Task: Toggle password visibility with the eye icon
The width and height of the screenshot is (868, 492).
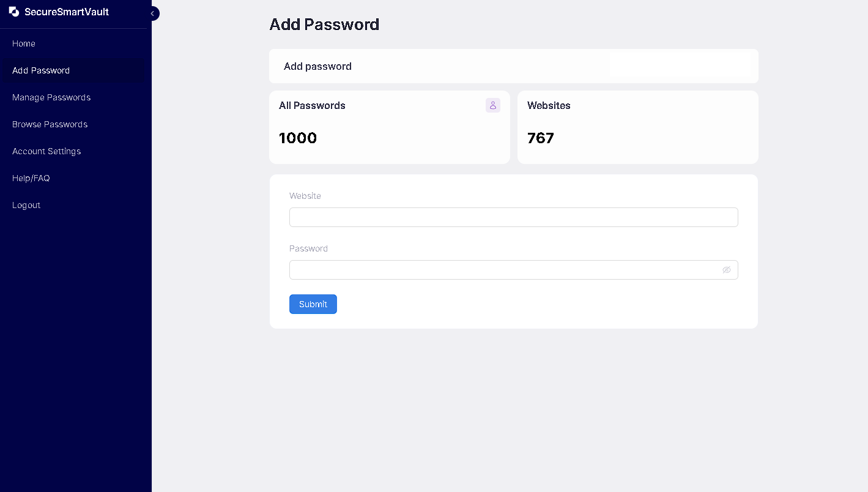Action: 727,270
